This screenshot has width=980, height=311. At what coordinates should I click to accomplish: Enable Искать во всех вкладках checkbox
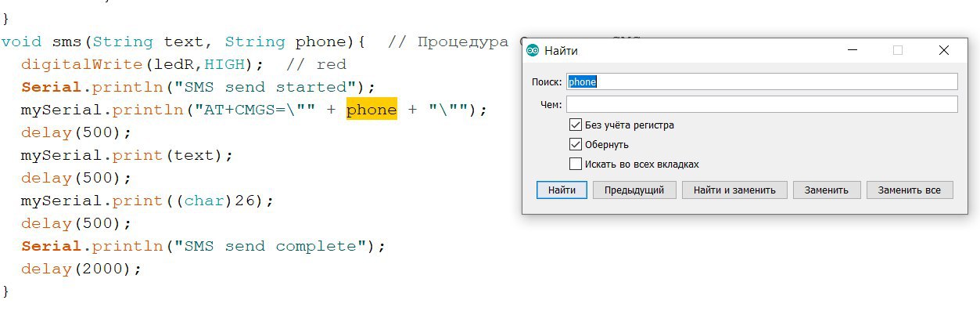point(576,164)
